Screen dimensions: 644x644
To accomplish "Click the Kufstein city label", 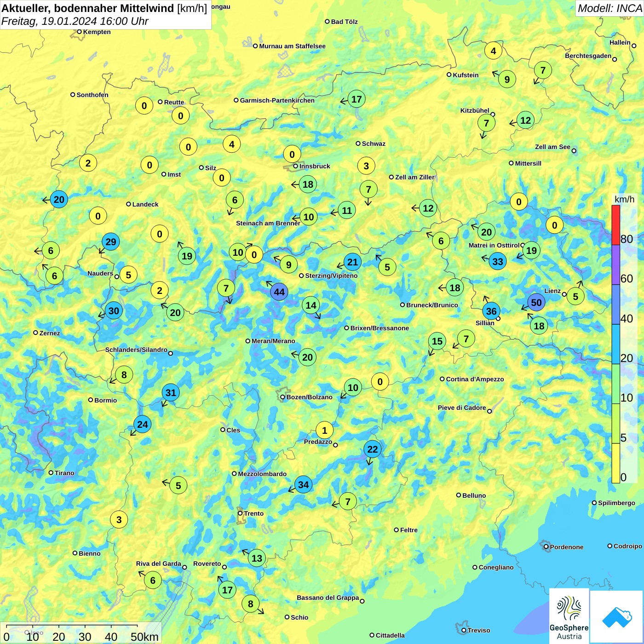I will click(466, 75).
